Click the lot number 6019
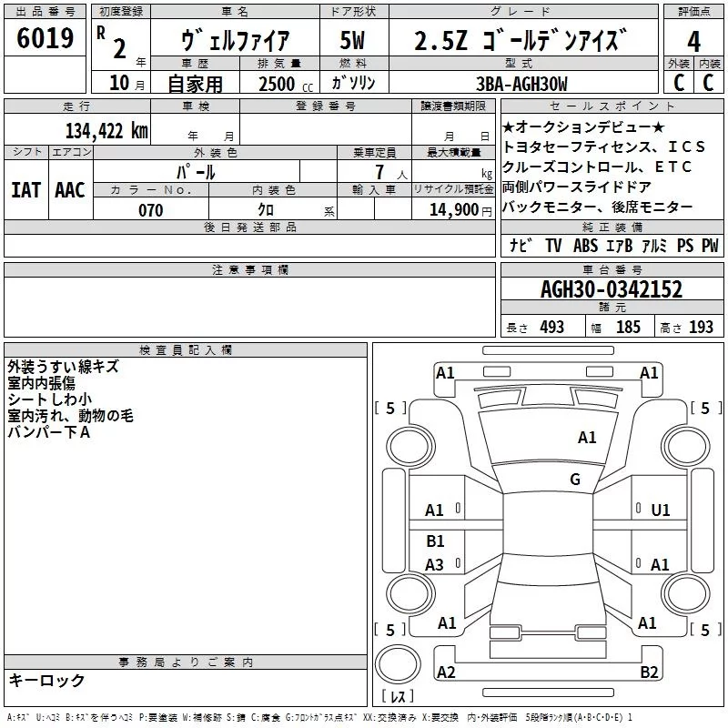This screenshot has height=728, width=728. click(x=45, y=37)
